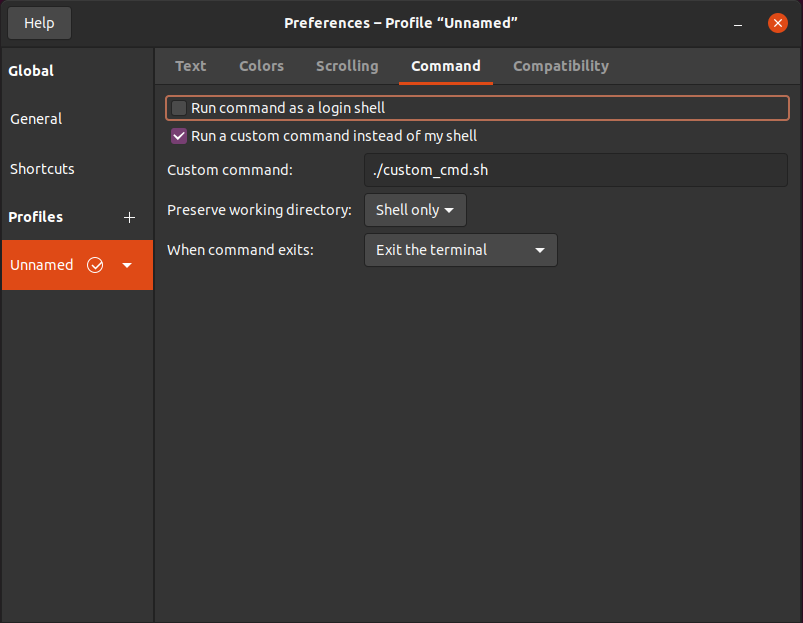Screen dimensions: 803x623
Task: Close the Preferences window
Action: pyautogui.click(x=777, y=23)
